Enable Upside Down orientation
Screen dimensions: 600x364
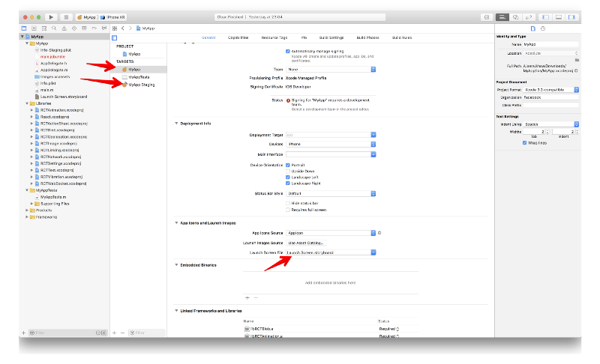click(x=288, y=172)
